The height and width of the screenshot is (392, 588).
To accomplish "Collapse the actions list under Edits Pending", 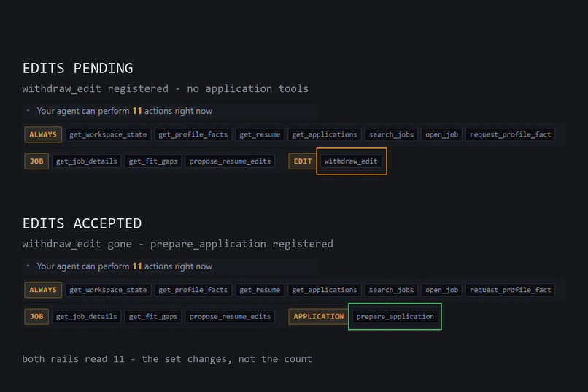I will point(28,111).
